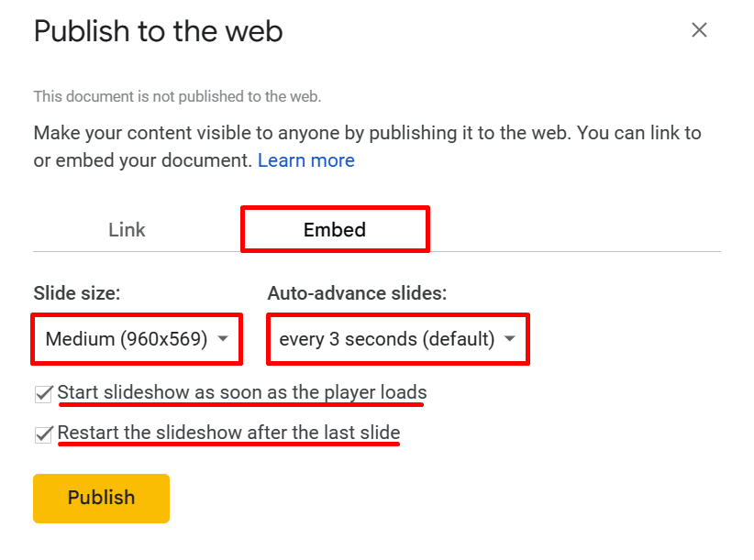Click the 'Medium (960x569)' value text
The image size is (754, 560).
124,339
